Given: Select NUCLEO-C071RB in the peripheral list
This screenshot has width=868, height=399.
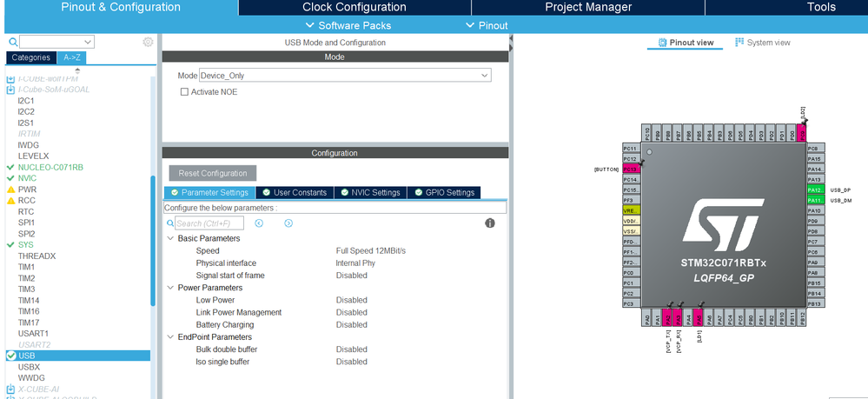Looking at the screenshot, I should coord(50,168).
